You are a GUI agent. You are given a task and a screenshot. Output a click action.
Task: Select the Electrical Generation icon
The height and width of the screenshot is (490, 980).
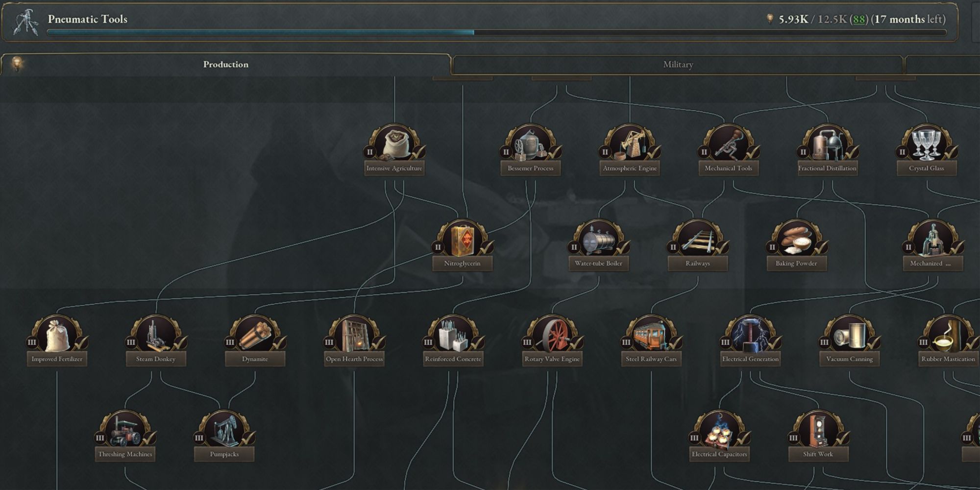point(750,334)
